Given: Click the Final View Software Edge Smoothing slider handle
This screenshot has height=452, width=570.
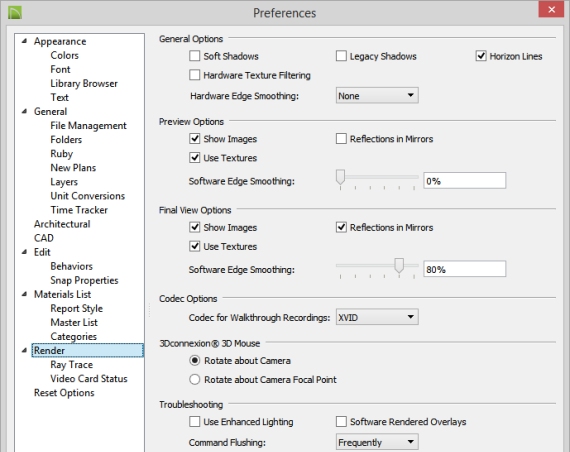Looking at the screenshot, I should 399,266.
